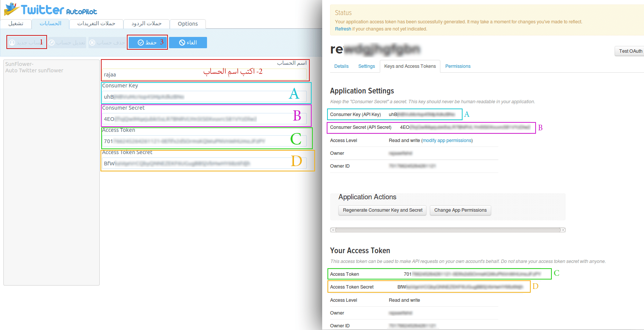Viewport: 644px width, 330px height.
Task: Click the Consumer Key (API Key) value
Action: click(422, 115)
